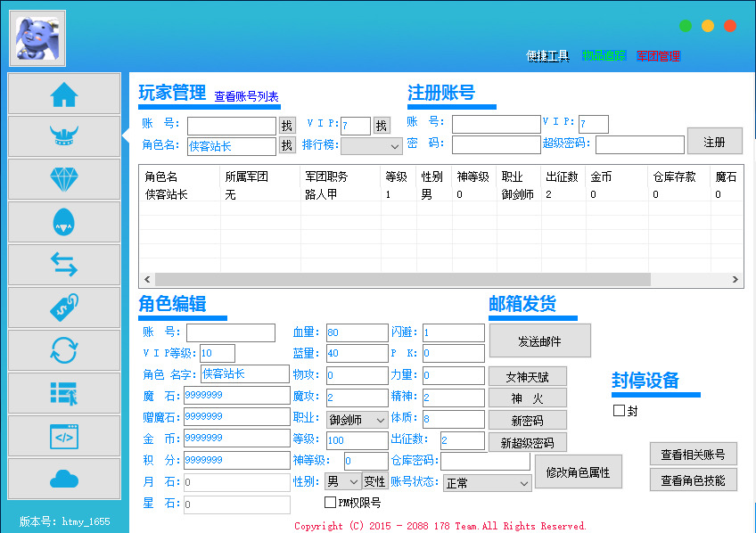
Task: Open the 查看账号列表 link
Action: coord(246,96)
